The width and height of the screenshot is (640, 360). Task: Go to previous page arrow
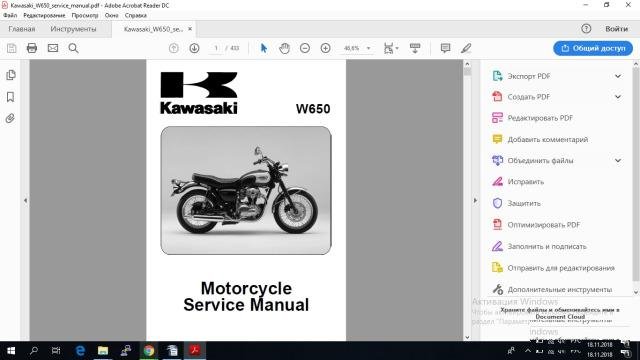pos(173,48)
